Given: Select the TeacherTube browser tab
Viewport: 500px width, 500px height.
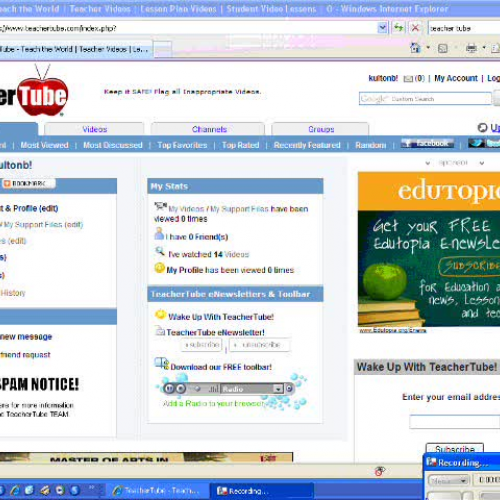Looking at the screenshot, I should point(75,49).
